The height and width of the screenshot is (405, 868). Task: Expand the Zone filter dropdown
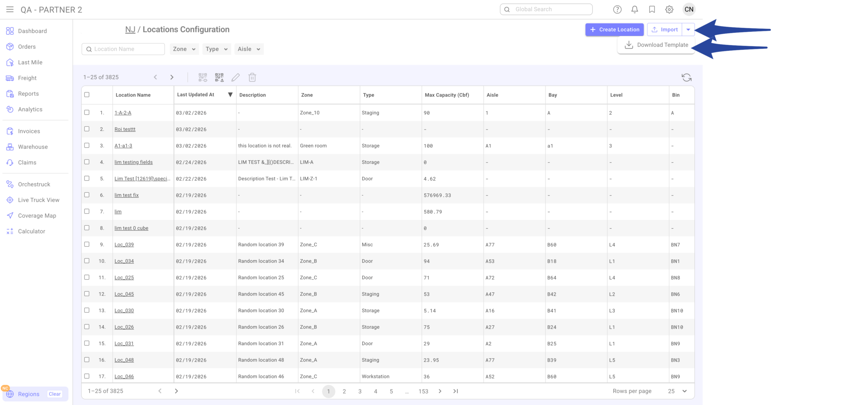pos(184,49)
